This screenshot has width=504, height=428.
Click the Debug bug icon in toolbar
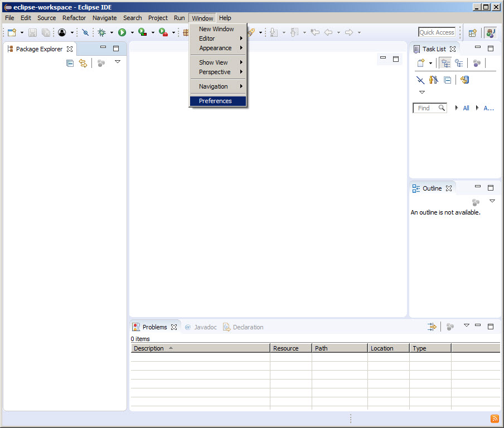pos(101,33)
